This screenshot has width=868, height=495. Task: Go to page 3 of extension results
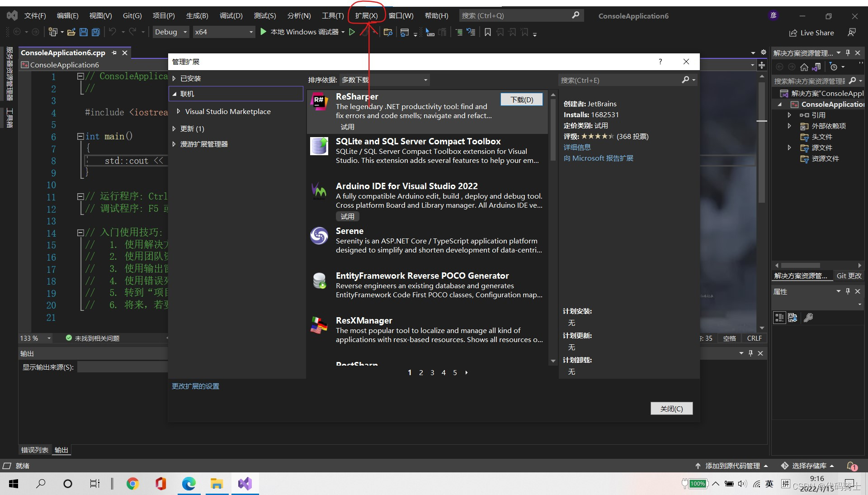point(432,372)
